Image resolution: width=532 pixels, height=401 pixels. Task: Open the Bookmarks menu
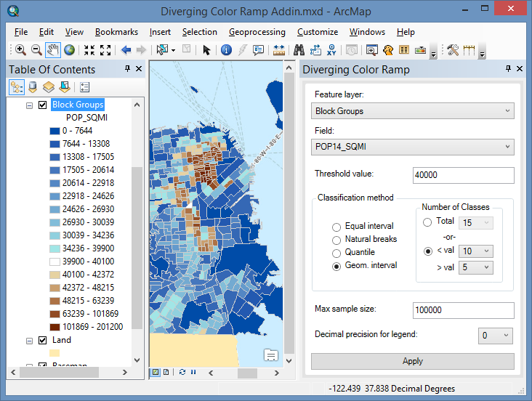[116, 32]
